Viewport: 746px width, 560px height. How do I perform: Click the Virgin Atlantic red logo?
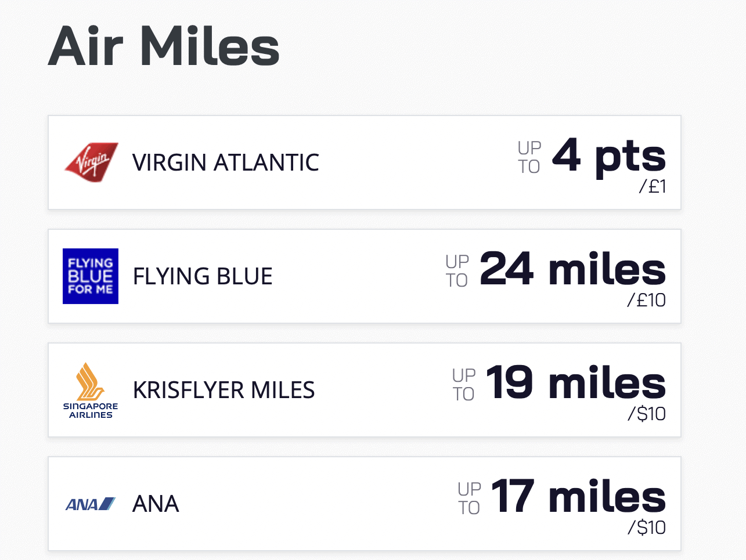91,162
